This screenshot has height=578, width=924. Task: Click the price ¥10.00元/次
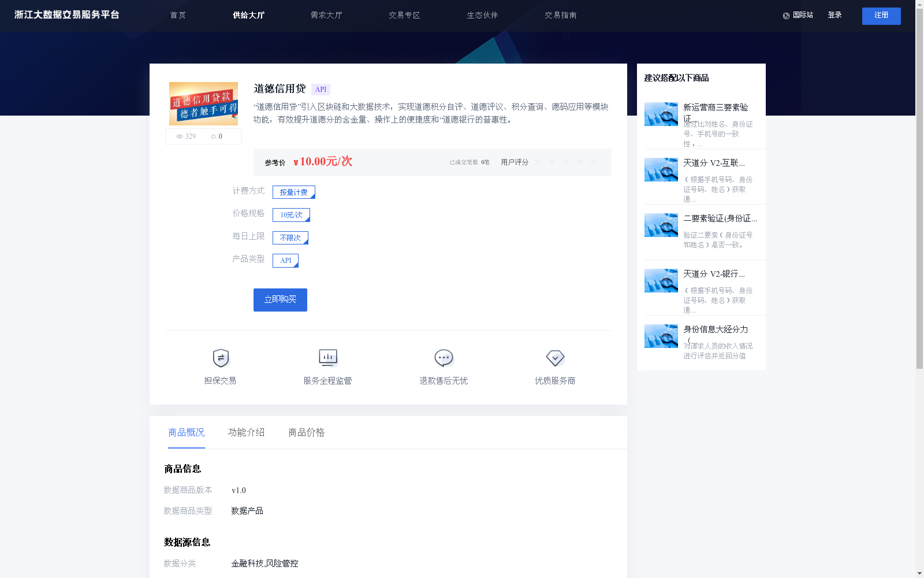point(323,162)
